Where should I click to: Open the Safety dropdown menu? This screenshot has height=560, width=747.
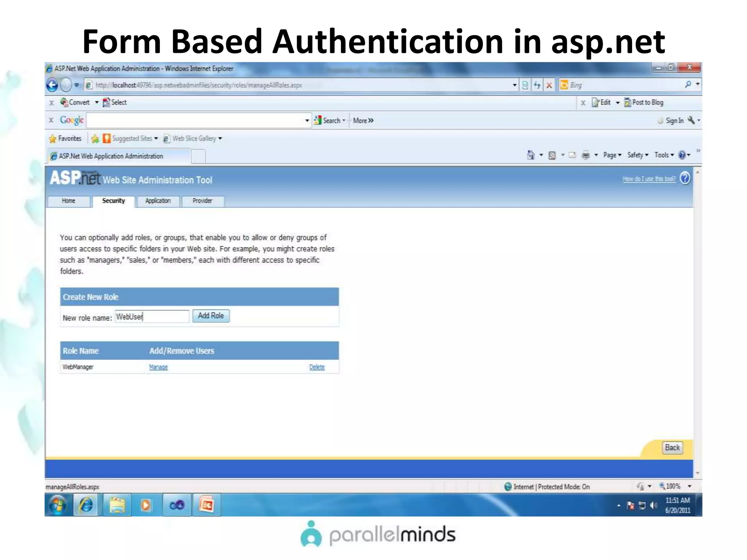point(638,155)
